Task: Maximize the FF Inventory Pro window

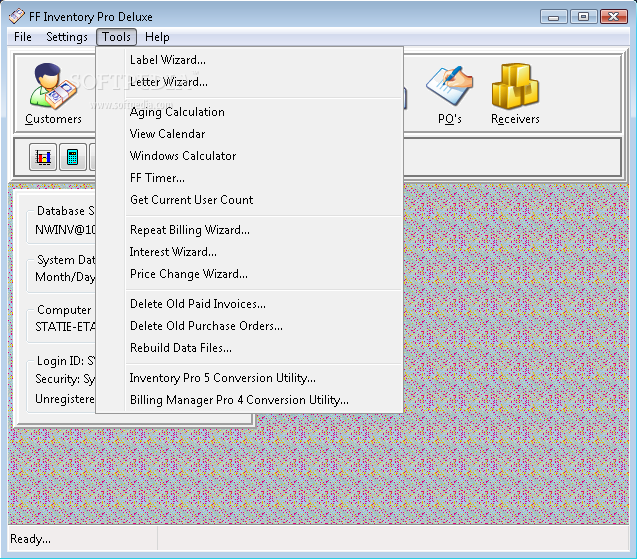Action: 583,17
